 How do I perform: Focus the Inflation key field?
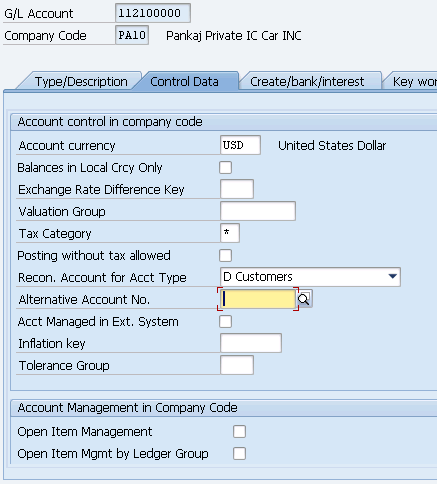click(x=251, y=343)
